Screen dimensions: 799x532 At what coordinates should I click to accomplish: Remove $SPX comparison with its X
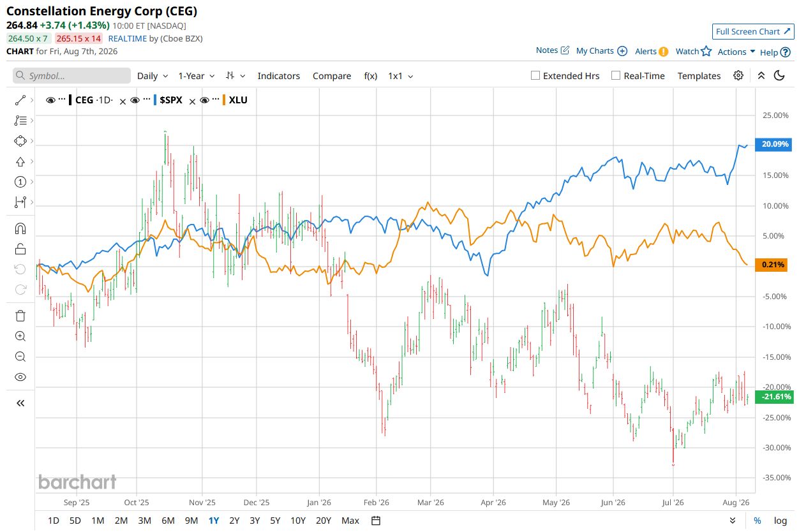192,101
